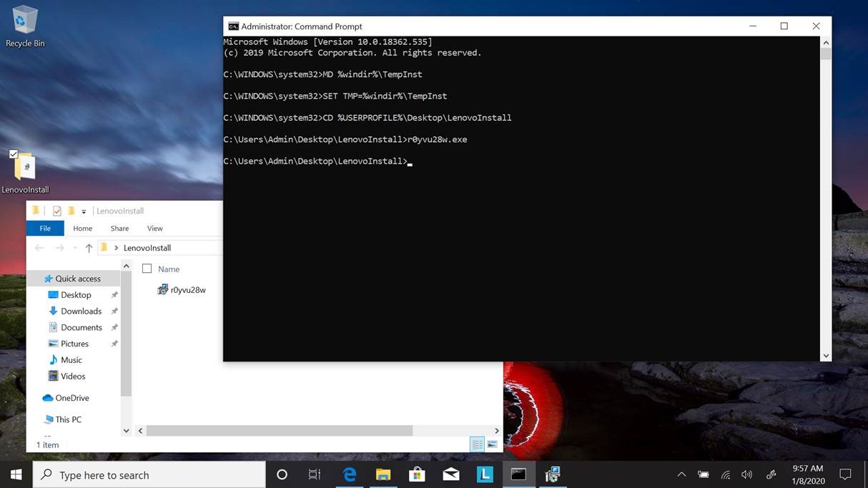Expand the address bar path chevron
868x488 pixels.
click(x=116, y=248)
